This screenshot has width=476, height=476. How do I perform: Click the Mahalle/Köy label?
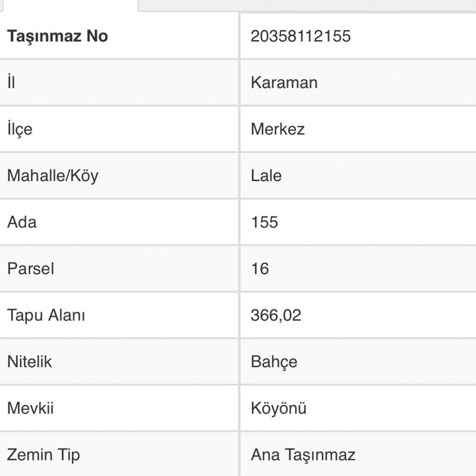coord(53,176)
